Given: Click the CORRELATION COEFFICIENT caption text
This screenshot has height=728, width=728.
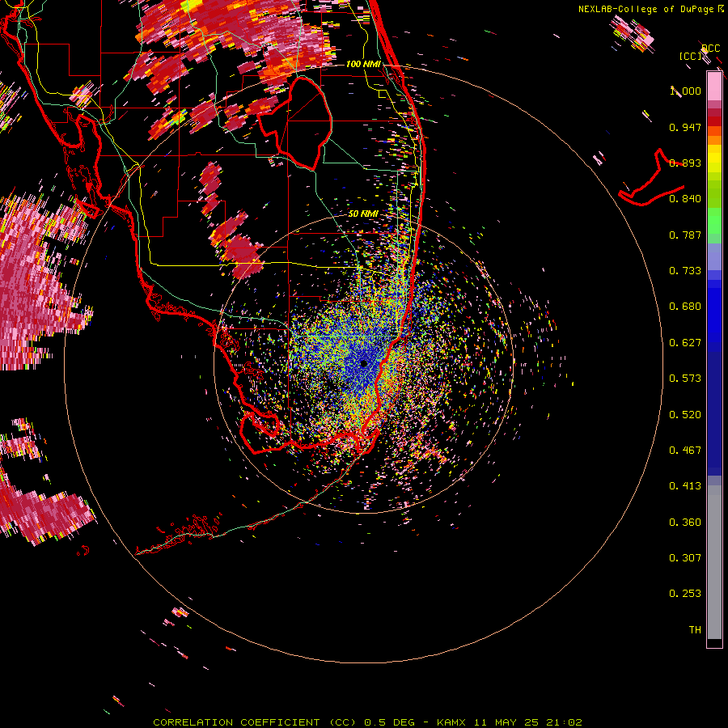Looking at the screenshot, I should [236, 722].
